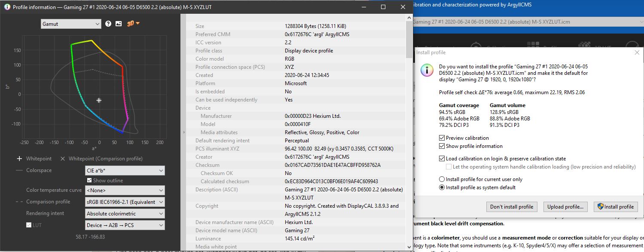This screenshot has width=644, height=252.
Task: Maximize the Profile information window
Action: click(x=383, y=7)
